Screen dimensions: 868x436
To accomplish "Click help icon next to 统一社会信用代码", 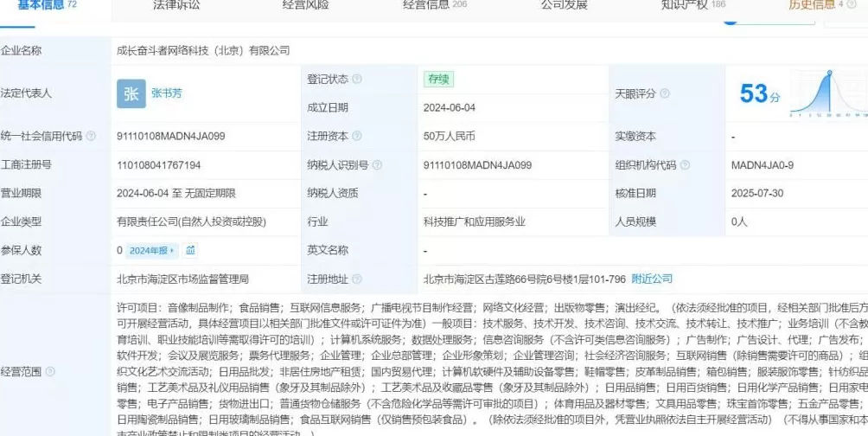I will pyautogui.click(x=91, y=137).
